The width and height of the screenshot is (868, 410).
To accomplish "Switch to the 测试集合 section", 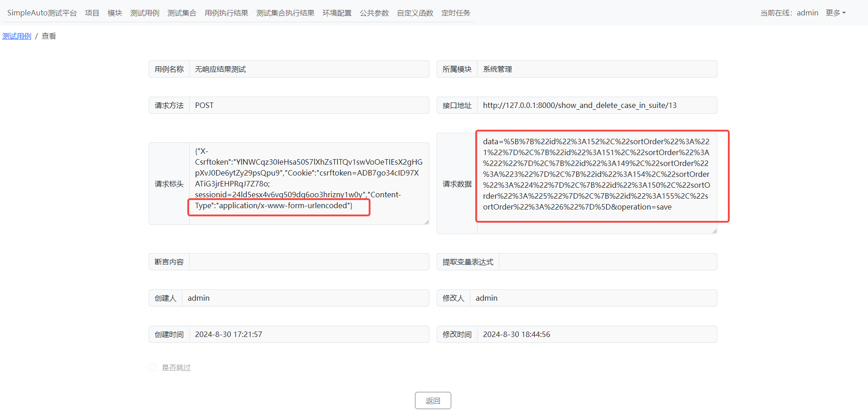I will click(x=181, y=13).
